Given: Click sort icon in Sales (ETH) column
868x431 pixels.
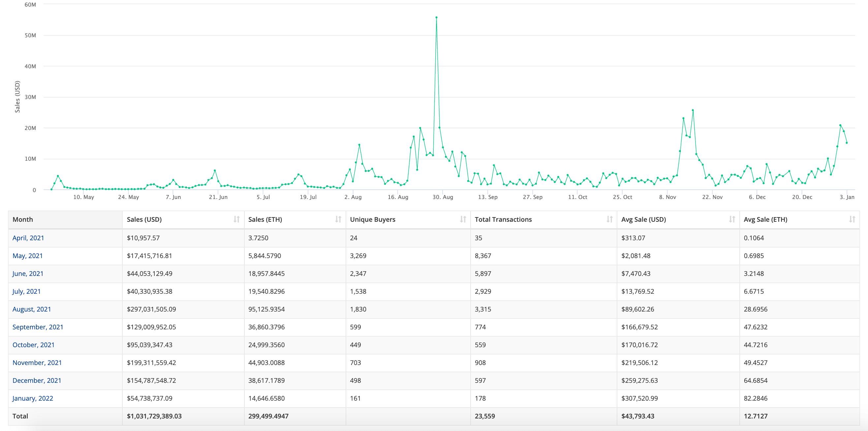Looking at the screenshot, I should pyautogui.click(x=338, y=219).
